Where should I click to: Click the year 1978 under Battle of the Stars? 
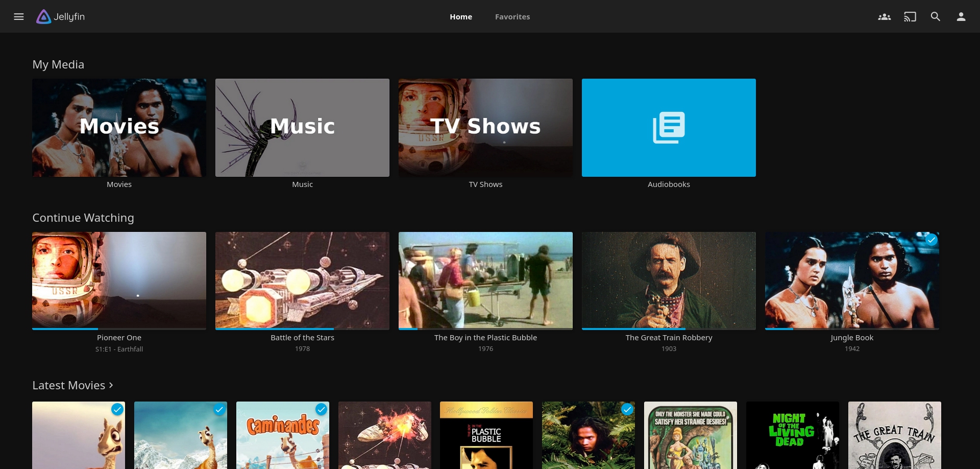pos(302,349)
